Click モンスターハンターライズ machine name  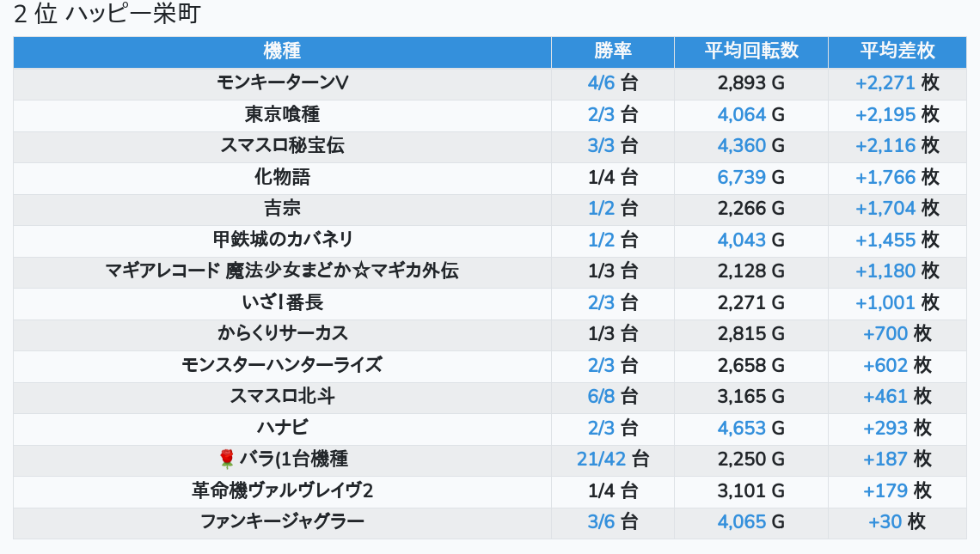282,365
